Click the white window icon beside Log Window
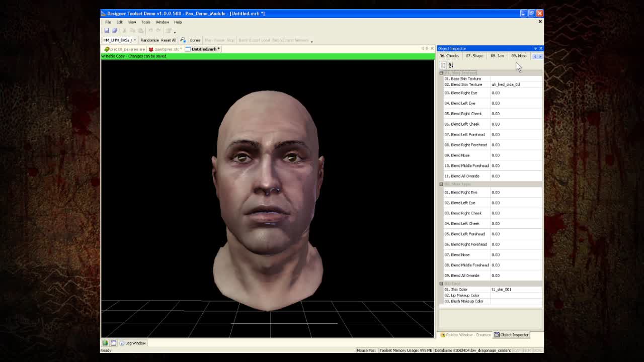Image resolution: width=644 pixels, height=362 pixels. 113,343
